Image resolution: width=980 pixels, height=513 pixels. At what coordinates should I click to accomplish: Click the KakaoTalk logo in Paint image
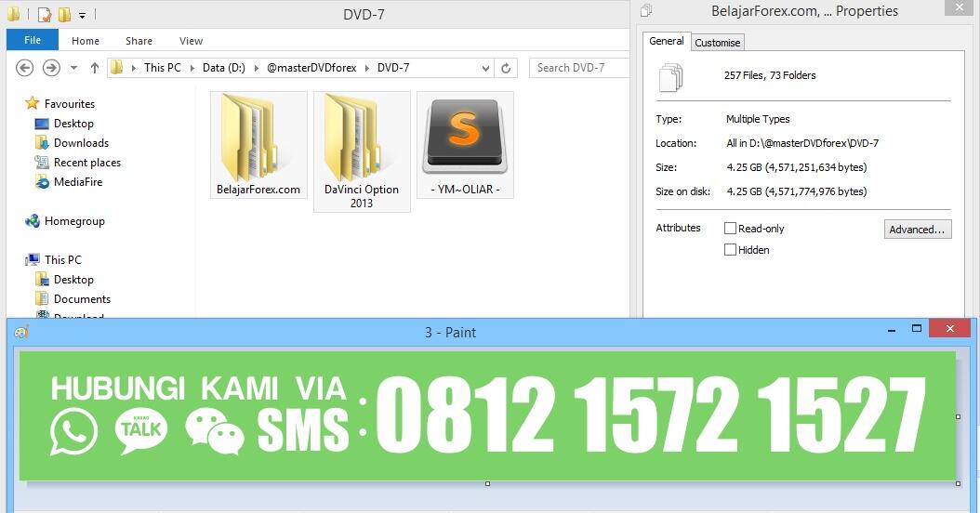(141, 430)
